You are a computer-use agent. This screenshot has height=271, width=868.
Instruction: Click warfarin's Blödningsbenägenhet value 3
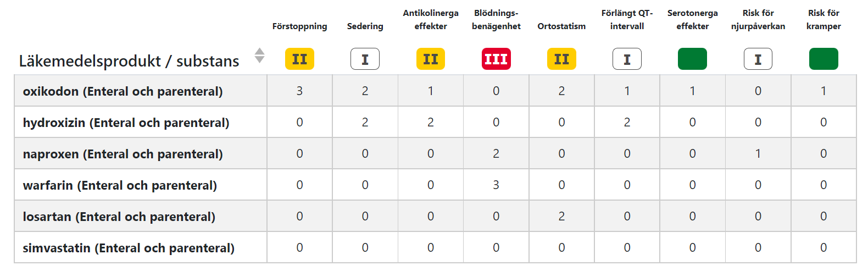[496, 185]
